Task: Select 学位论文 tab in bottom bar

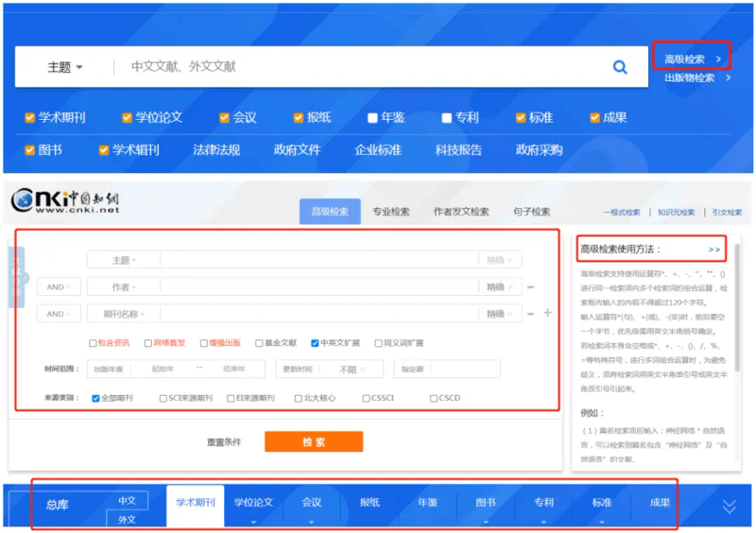Action: (253, 503)
